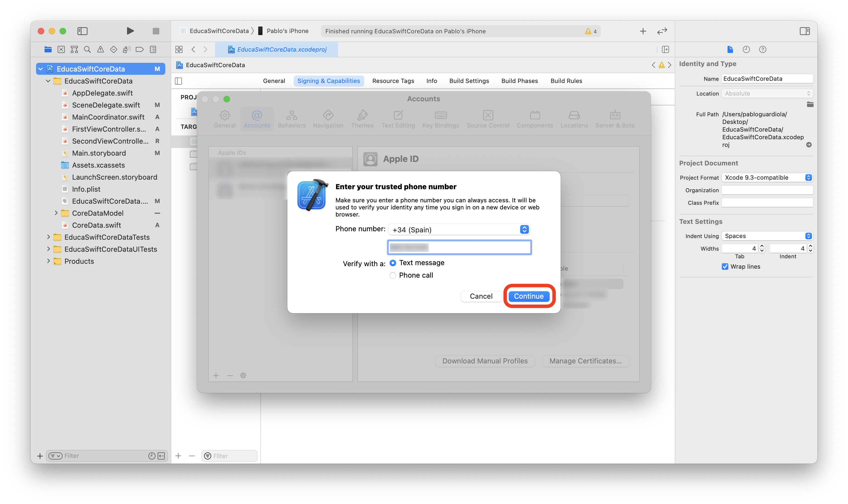Click Continue in phone number dialog
Viewport: 848px width, 504px height.
tap(529, 296)
